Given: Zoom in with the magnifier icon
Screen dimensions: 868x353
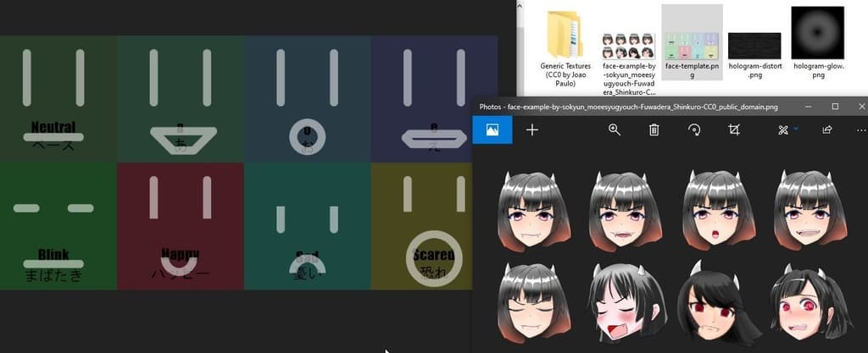Looking at the screenshot, I should pos(614,130).
